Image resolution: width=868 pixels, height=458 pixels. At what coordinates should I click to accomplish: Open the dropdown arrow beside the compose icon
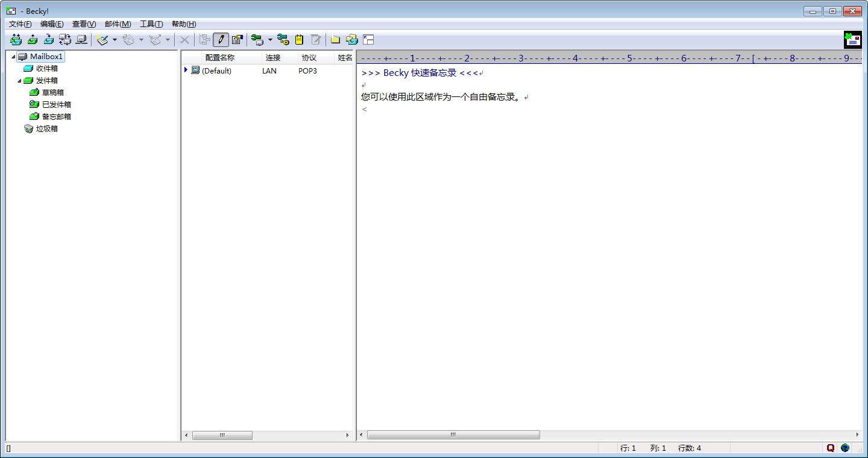tap(115, 40)
